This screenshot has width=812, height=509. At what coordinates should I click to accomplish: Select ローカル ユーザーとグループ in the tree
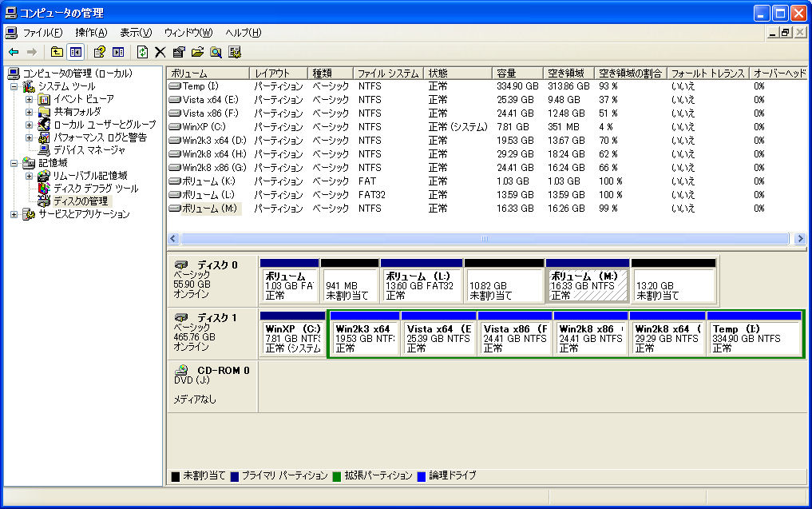[105, 125]
